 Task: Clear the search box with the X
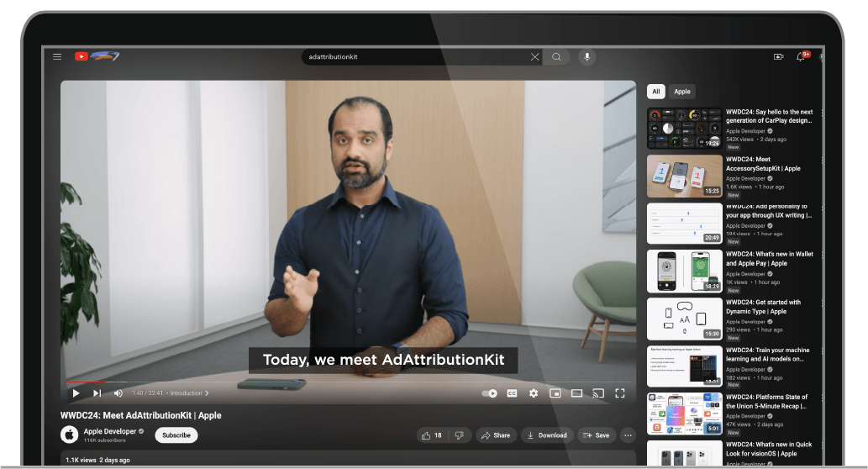click(x=534, y=56)
